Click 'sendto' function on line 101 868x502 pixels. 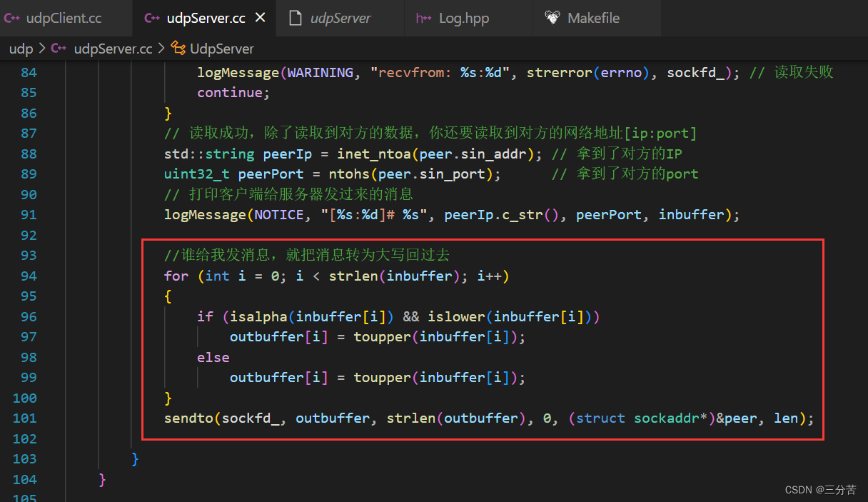click(x=188, y=418)
